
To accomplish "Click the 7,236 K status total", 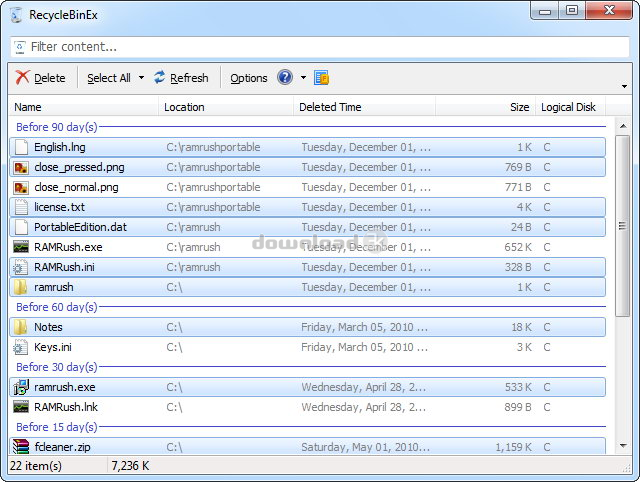I will click(130, 466).
